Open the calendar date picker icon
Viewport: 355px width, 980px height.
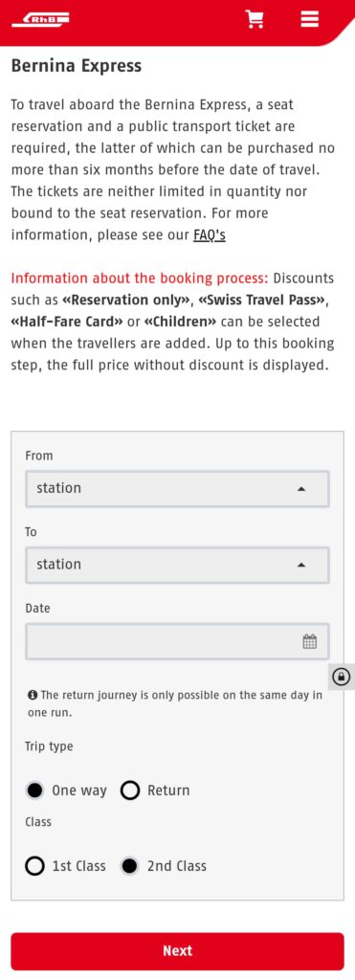click(x=309, y=641)
